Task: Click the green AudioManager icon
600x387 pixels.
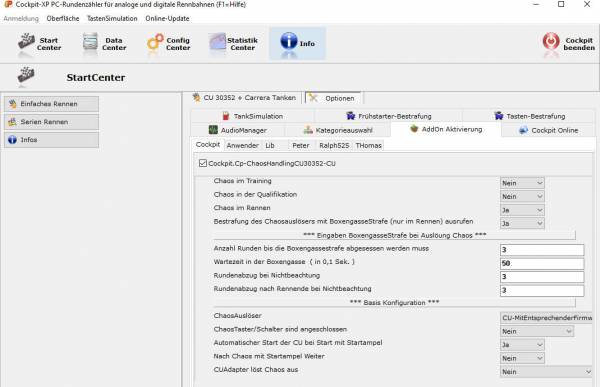Action: point(213,130)
